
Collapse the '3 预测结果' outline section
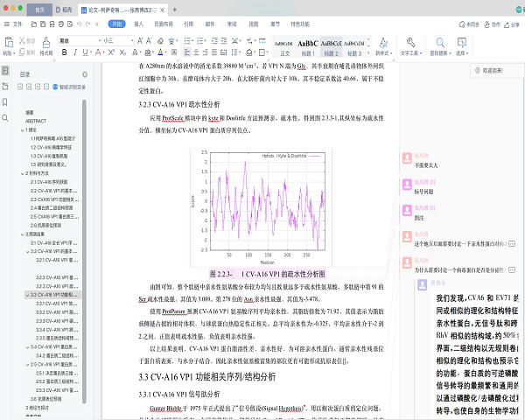pyautogui.click(x=22, y=234)
